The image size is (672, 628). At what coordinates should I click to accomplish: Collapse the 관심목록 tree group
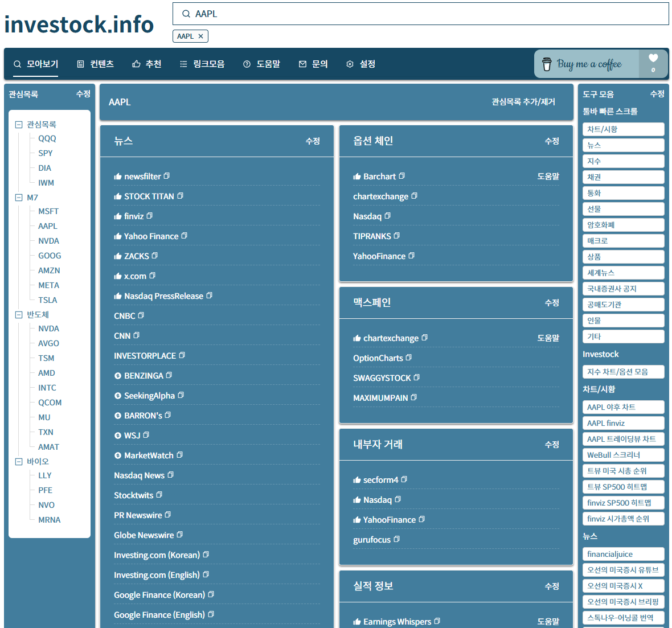pyautogui.click(x=19, y=125)
